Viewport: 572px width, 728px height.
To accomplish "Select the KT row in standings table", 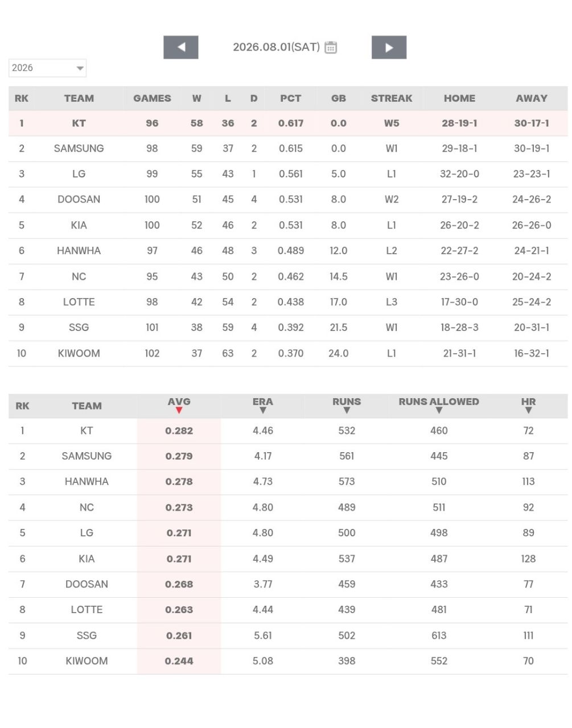I will pyautogui.click(x=288, y=123).
